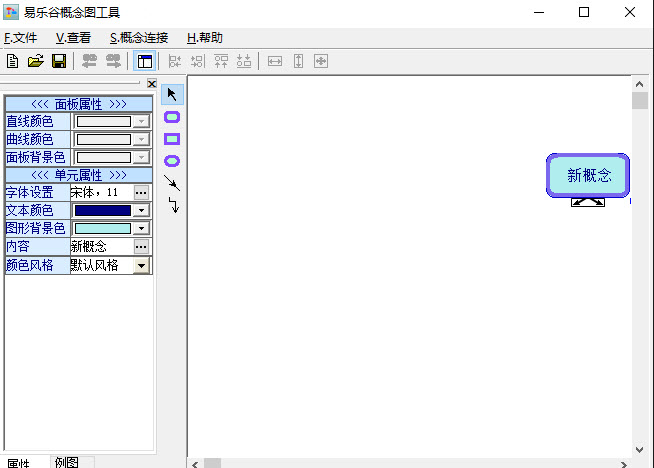Viewport: 654px width, 468px height.
Task: Click horizontal scrollbar right arrow
Action: coord(624,464)
